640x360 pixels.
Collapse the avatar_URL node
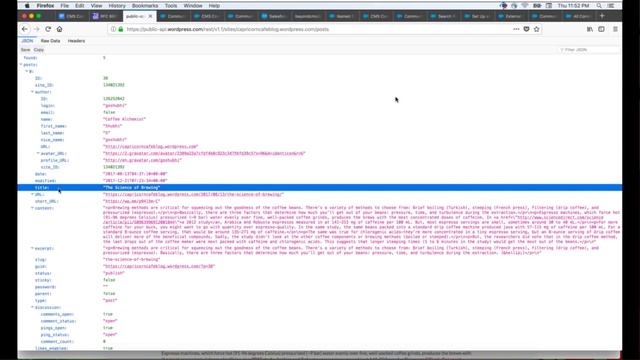pyautogui.click(x=38, y=153)
